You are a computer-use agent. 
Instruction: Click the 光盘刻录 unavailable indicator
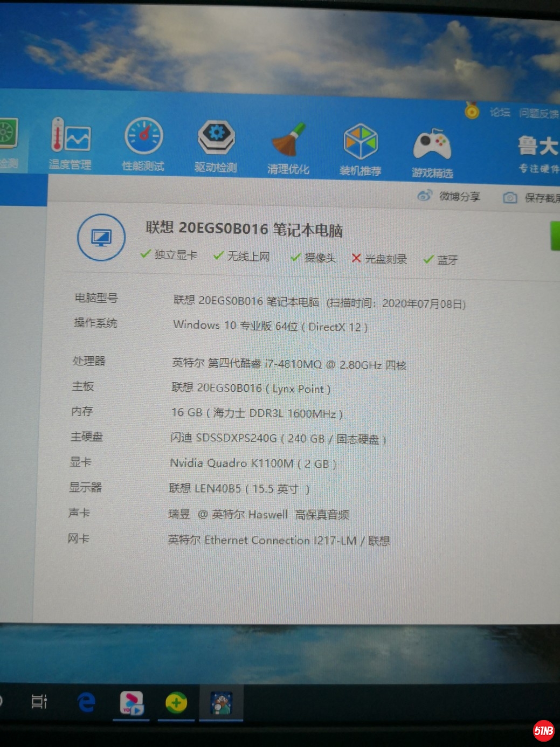[x=379, y=259]
